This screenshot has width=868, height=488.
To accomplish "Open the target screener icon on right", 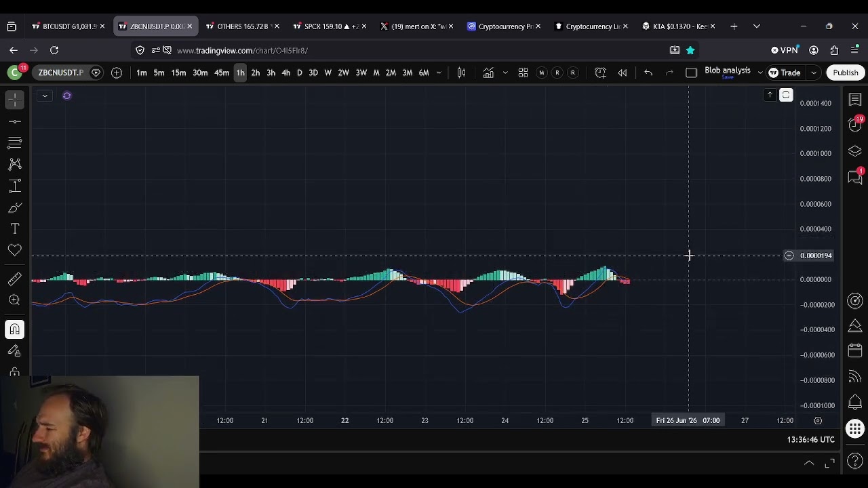I will click(x=855, y=301).
